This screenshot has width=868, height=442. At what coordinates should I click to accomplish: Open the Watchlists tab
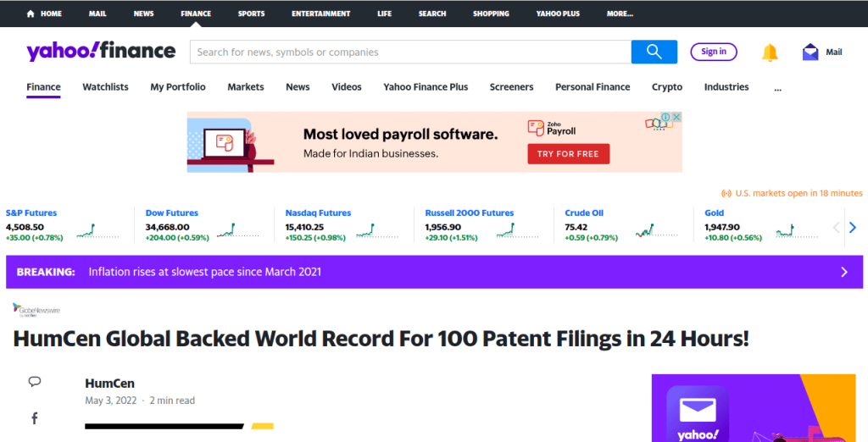click(105, 87)
